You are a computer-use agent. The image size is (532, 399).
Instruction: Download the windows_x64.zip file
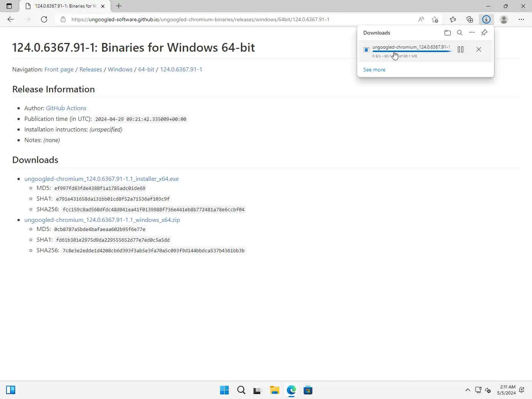click(102, 220)
